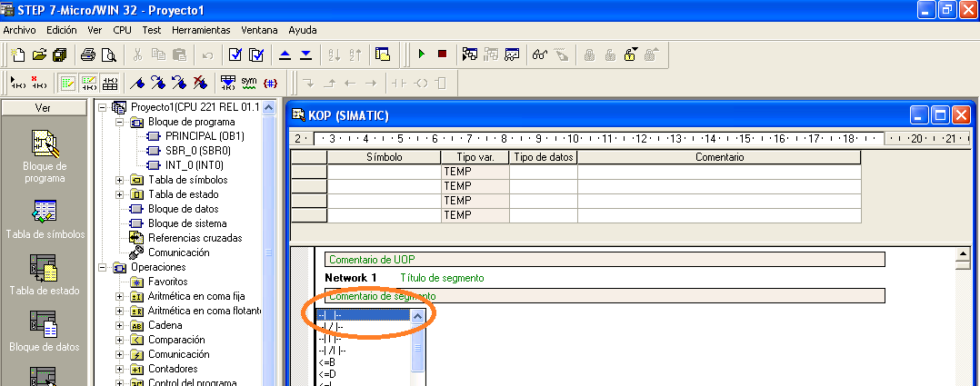Viewport: 980px width, 386px height.
Task: Set a bookmark with the blue flag icon
Action: pyautogui.click(x=136, y=83)
